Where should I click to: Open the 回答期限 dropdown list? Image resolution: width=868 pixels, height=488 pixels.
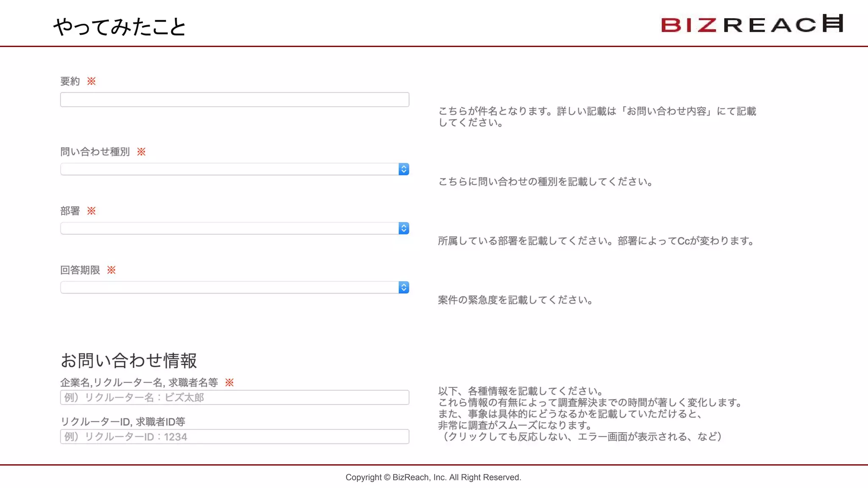(x=234, y=287)
